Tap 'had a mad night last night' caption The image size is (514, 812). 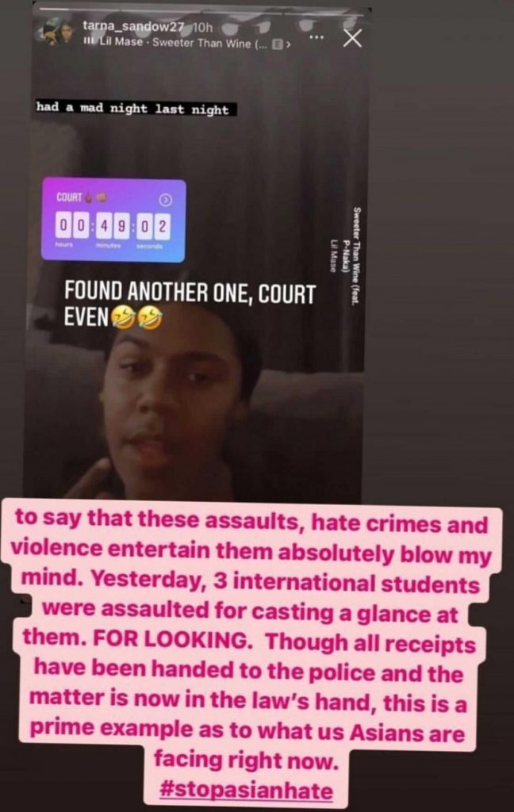(133, 109)
